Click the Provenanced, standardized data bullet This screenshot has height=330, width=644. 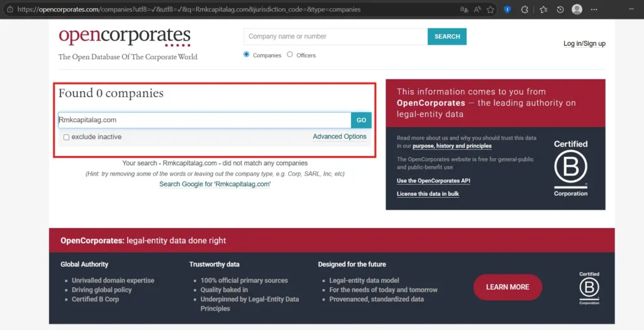[x=376, y=299]
